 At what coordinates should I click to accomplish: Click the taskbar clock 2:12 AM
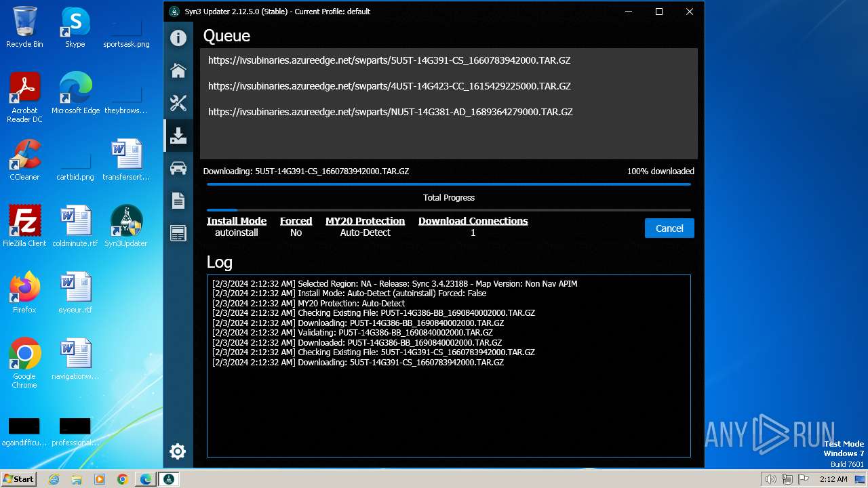[833, 479]
